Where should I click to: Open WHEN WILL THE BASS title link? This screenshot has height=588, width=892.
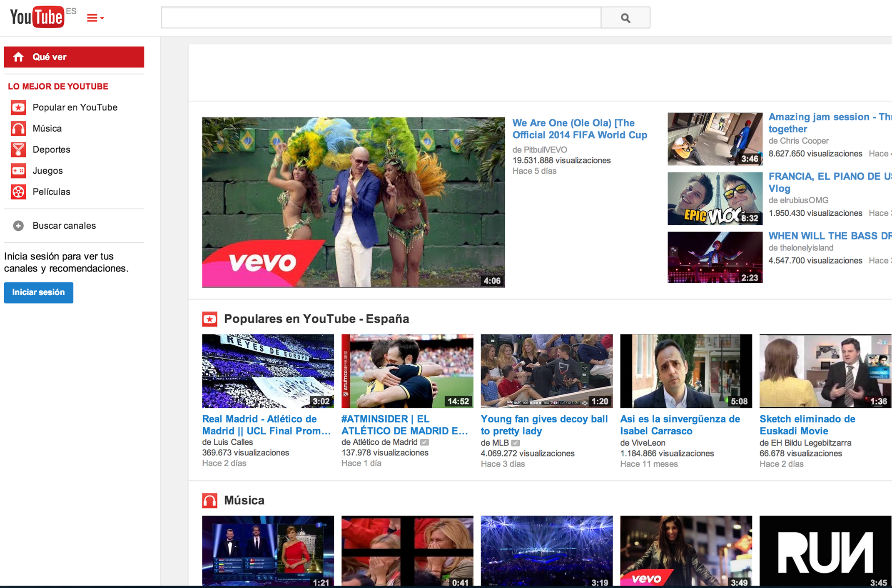[830, 236]
